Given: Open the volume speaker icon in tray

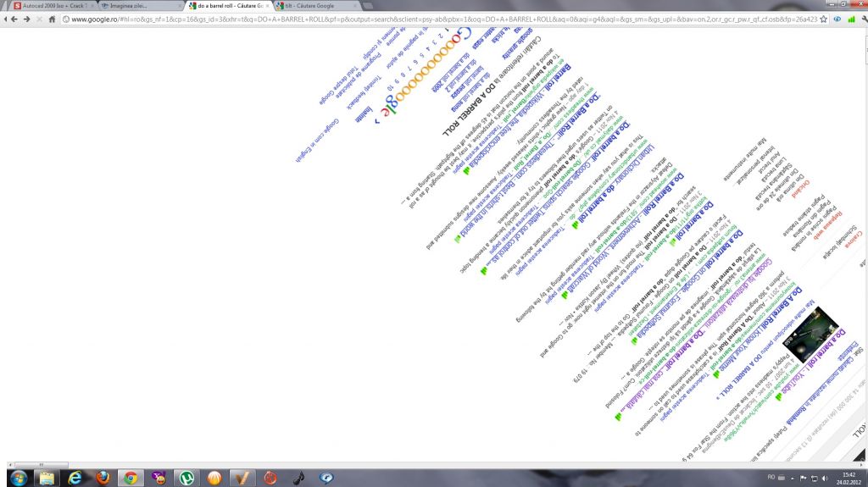Looking at the screenshot, I should [825, 479].
